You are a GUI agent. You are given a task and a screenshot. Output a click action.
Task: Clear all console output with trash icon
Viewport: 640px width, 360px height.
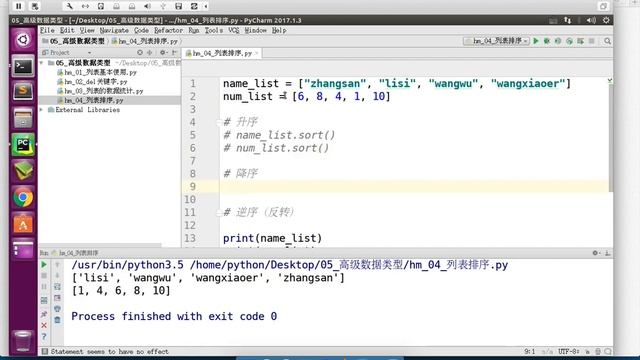pyautogui.click(x=57, y=320)
